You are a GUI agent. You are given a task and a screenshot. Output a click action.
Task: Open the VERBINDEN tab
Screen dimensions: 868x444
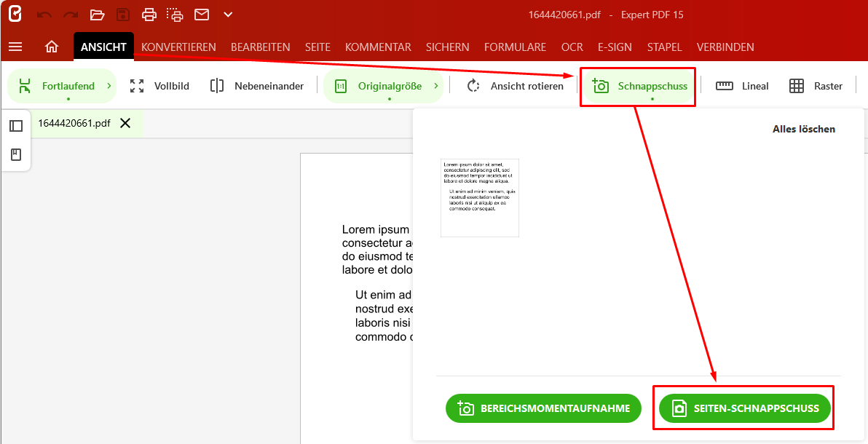tap(725, 47)
